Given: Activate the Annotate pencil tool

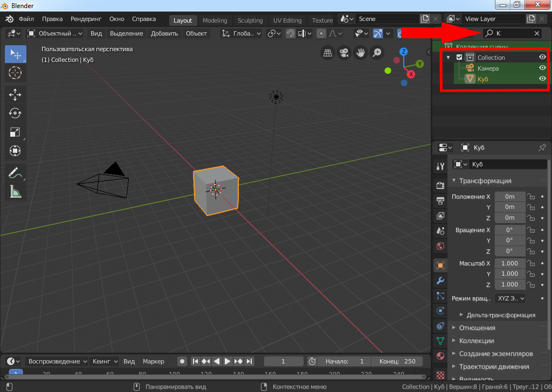Looking at the screenshot, I should click(15, 173).
